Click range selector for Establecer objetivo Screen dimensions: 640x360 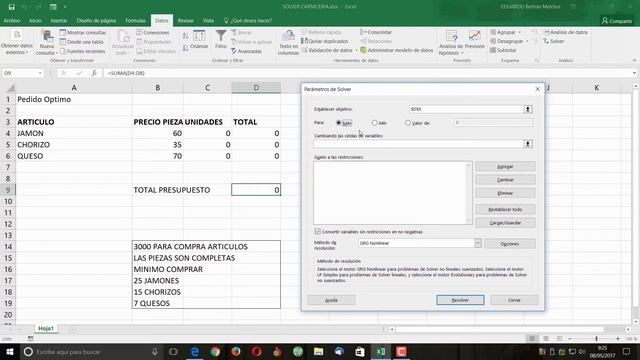coord(528,109)
